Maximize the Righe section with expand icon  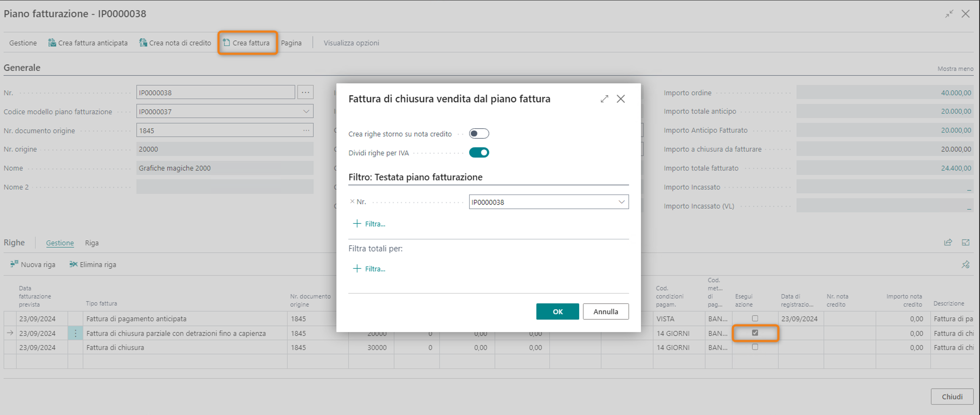(966, 243)
